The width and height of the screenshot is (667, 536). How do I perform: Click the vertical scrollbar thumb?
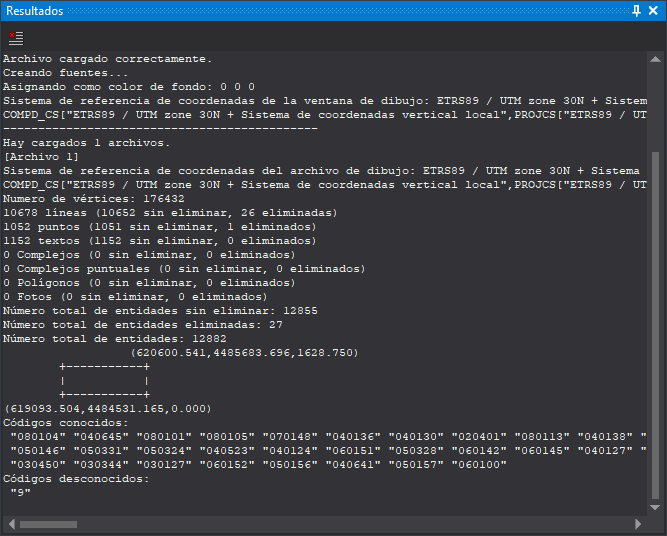tap(656, 325)
